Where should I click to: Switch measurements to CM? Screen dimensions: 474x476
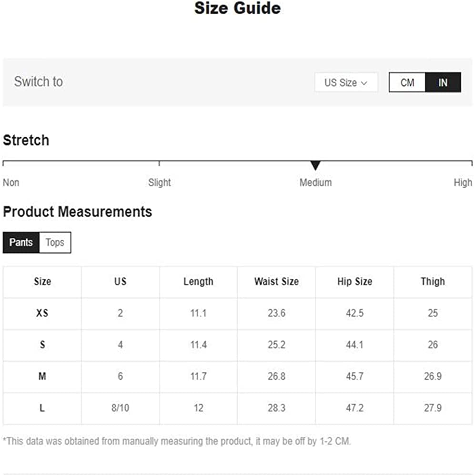click(x=407, y=82)
